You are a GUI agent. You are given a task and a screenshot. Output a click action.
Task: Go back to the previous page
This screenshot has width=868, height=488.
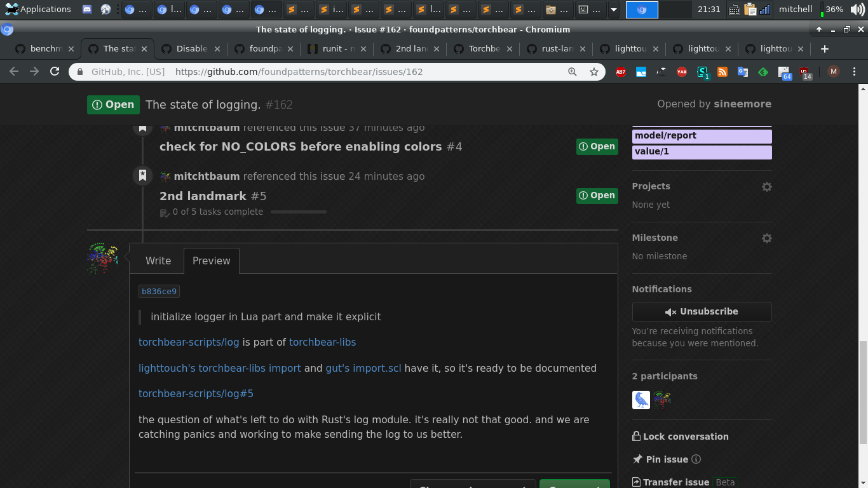(x=14, y=72)
